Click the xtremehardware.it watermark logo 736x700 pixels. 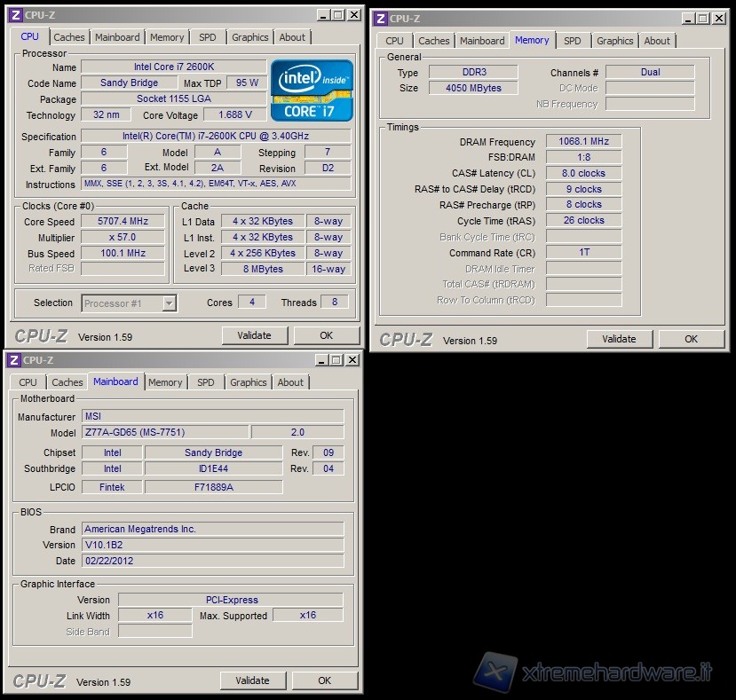(595, 672)
